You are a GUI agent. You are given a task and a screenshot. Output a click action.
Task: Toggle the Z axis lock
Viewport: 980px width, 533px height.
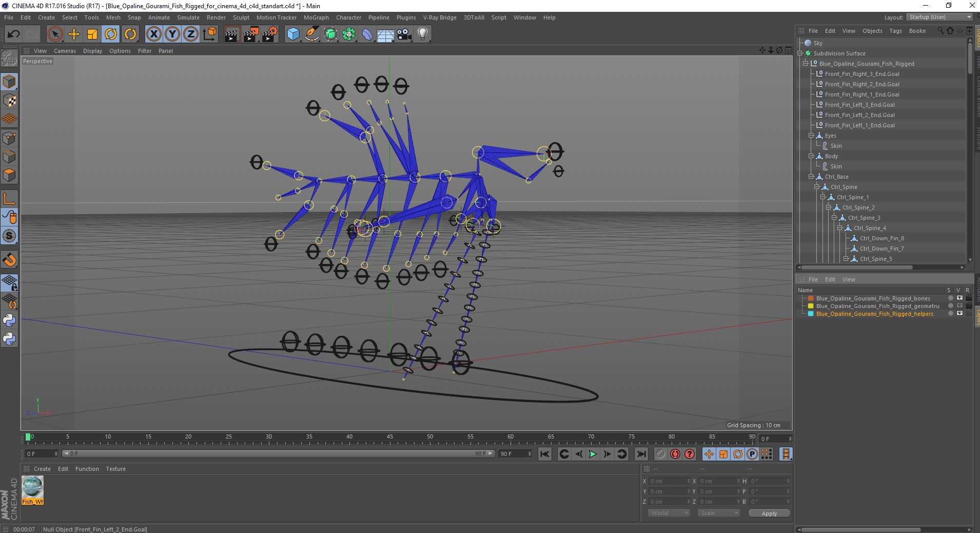pos(191,34)
